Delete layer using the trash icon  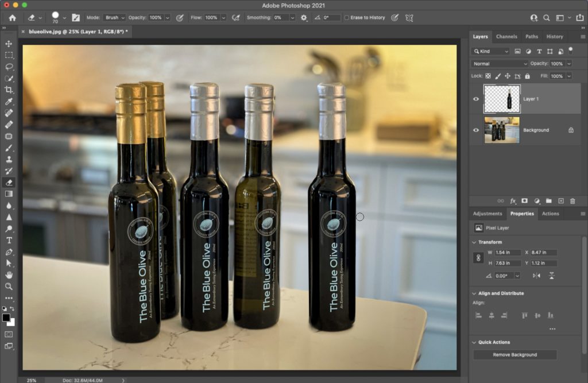pyautogui.click(x=572, y=201)
